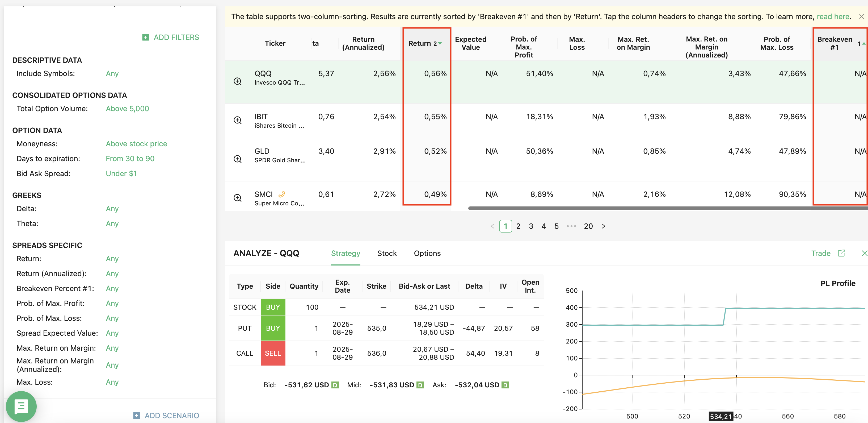
Task: Go to next results page arrow
Action: pyautogui.click(x=603, y=226)
